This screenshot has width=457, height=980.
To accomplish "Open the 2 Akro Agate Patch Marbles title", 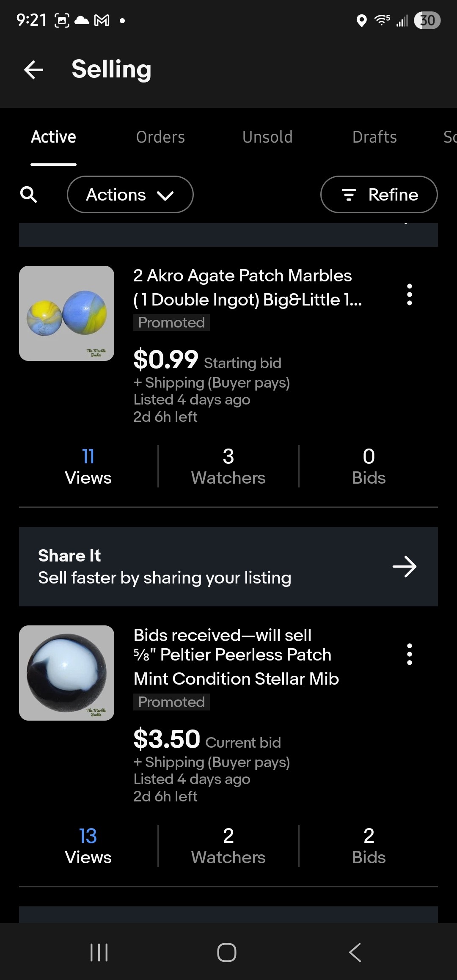I will 248,288.
